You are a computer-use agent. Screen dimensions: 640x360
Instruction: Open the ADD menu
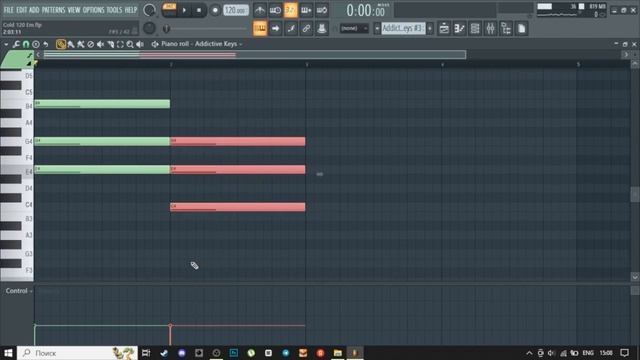click(34, 10)
